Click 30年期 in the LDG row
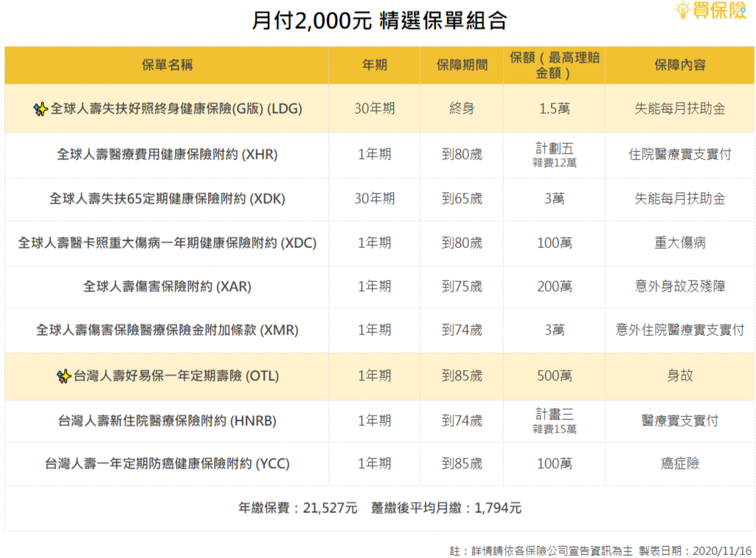The image size is (756, 558). pyautogui.click(x=375, y=108)
